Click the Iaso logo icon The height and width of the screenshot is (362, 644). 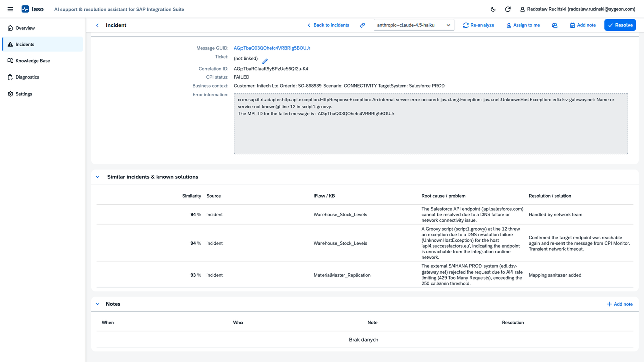[x=25, y=9]
